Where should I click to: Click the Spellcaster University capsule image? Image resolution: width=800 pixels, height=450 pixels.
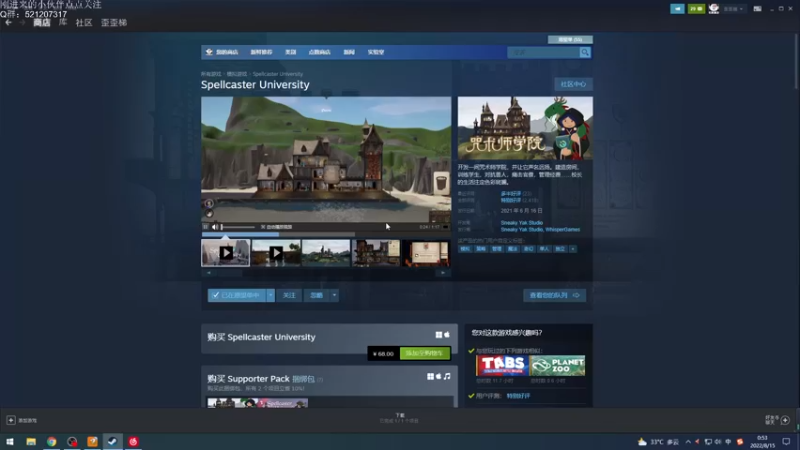coord(525,128)
